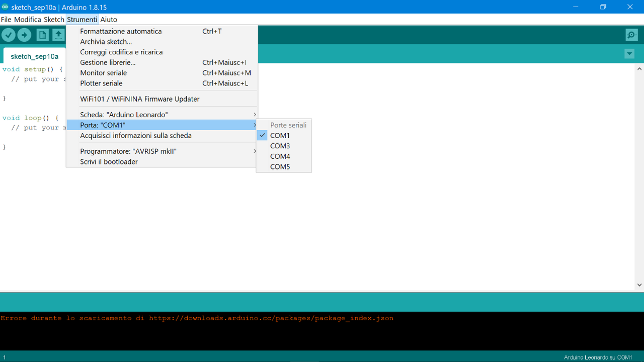Screen dimensions: 644x362
Task: Click the Open sketch toolbar icon
Action: tap(59, 35)
